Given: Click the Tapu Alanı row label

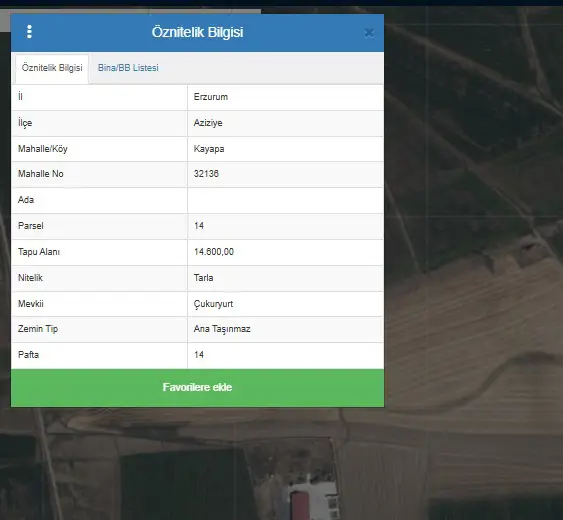Looking at the screenshot, I should (x=39, y=252).
